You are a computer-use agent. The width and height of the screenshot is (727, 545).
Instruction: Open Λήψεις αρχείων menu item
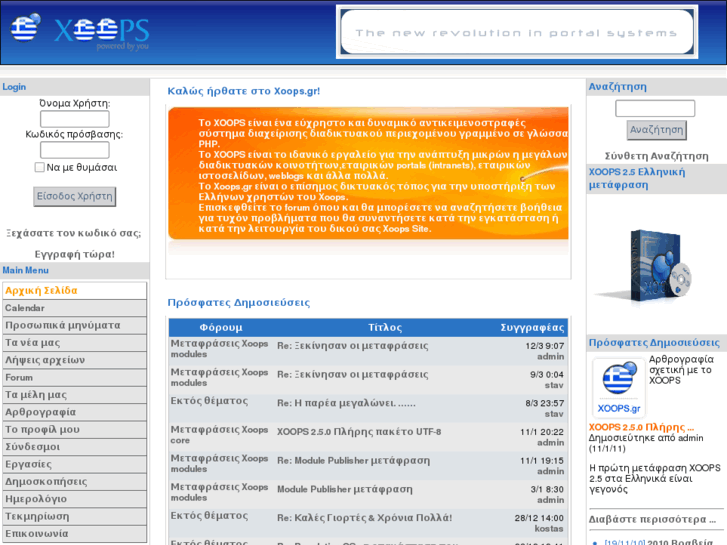[74, 360]
